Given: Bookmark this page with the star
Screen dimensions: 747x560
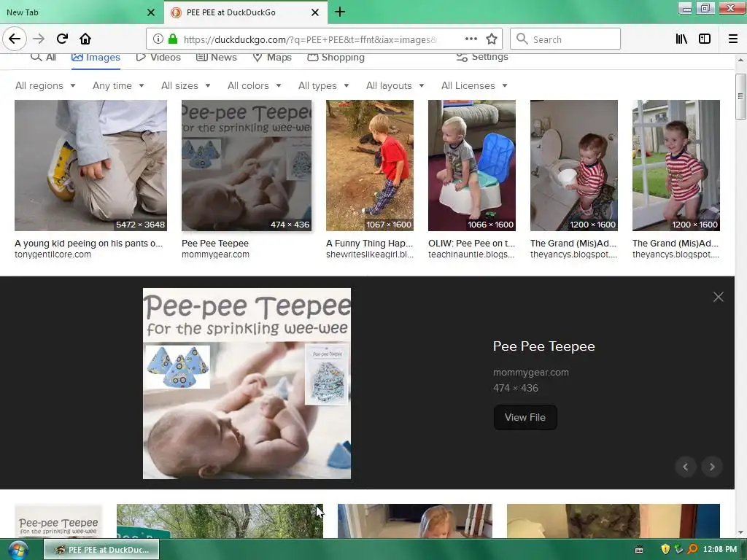Looking at the screenshot, I should click(x=492, y=39).
